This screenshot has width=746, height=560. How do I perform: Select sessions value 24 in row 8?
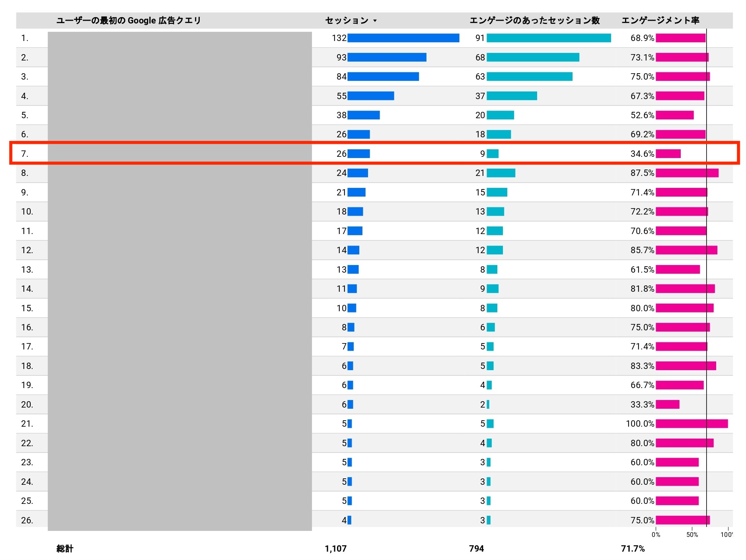[341, 173]
